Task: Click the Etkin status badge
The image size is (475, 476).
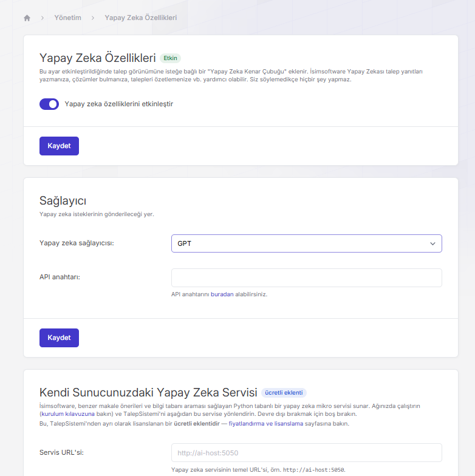Action: pos(170,58)
